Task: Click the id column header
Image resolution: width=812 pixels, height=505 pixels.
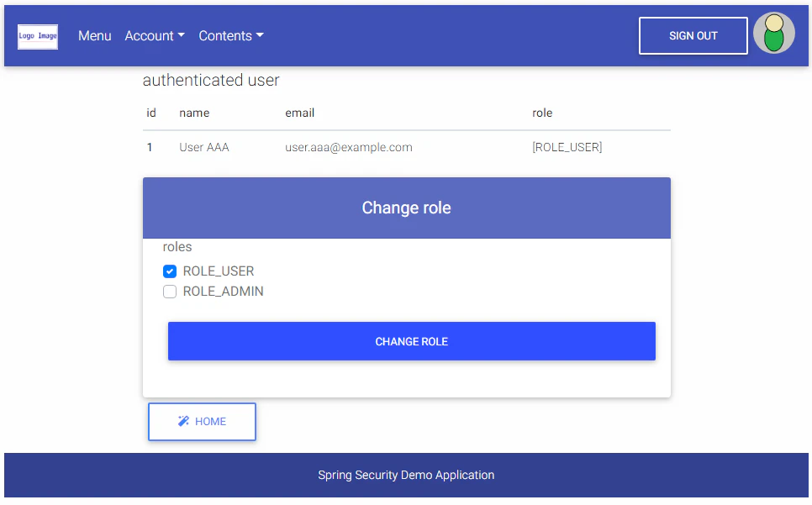Action: pyautogui.click(x=151, y=113)
